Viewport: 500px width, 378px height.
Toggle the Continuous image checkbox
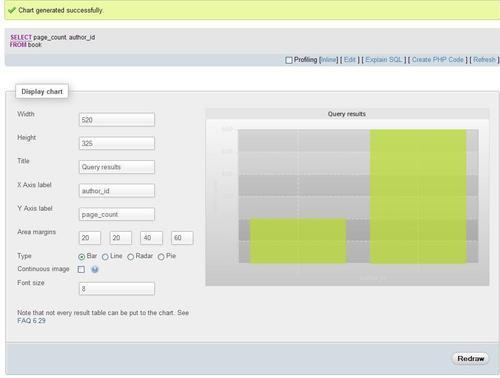pos(81,269)
